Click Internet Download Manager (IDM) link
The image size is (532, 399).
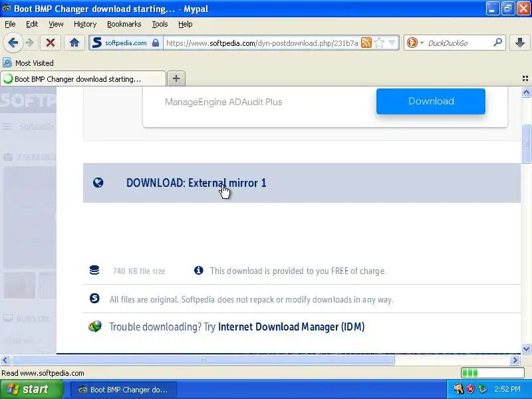[291, 327]
